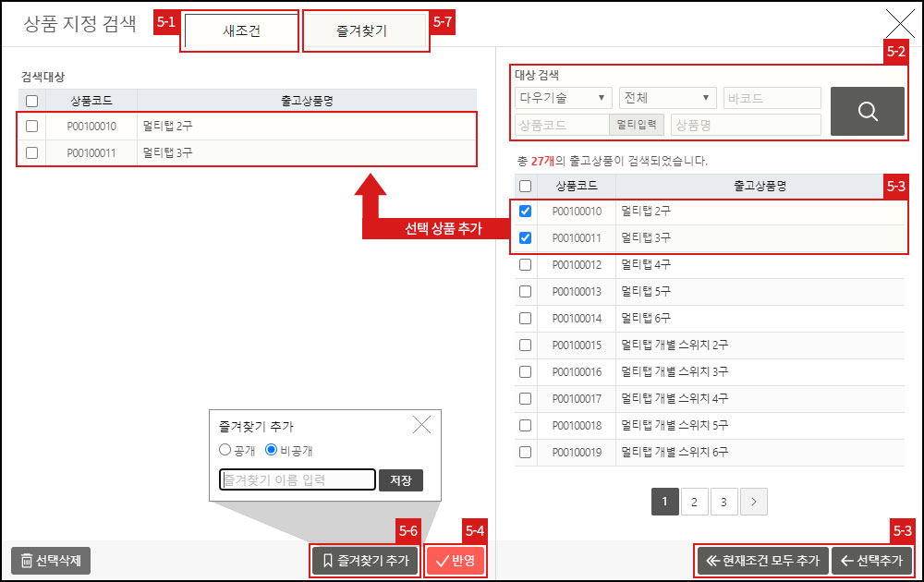The image size is (924, 582).
Task: Switch to the 즐겨찾기 tab
Action: 366,30
